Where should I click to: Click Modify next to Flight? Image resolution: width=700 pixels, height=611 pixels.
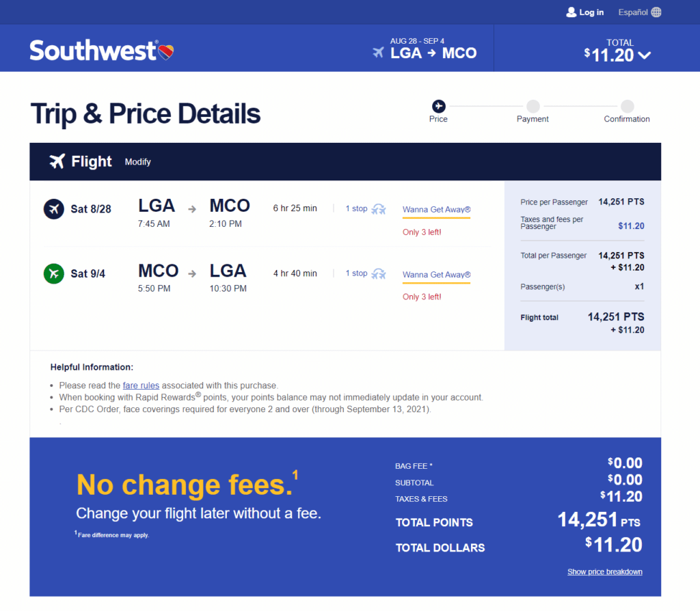click(x=137, y=162)
